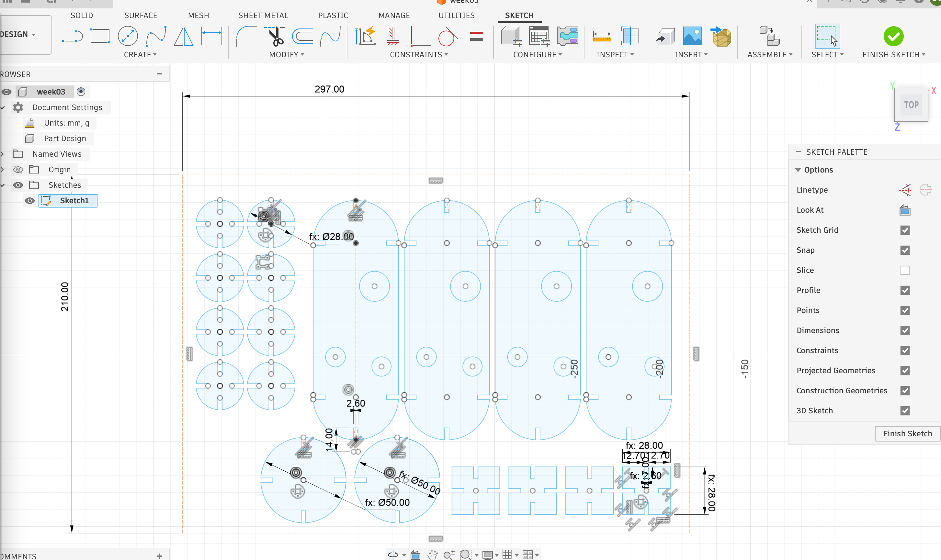Hide Sketch1 with its eye icon

(x=29, y=201)
